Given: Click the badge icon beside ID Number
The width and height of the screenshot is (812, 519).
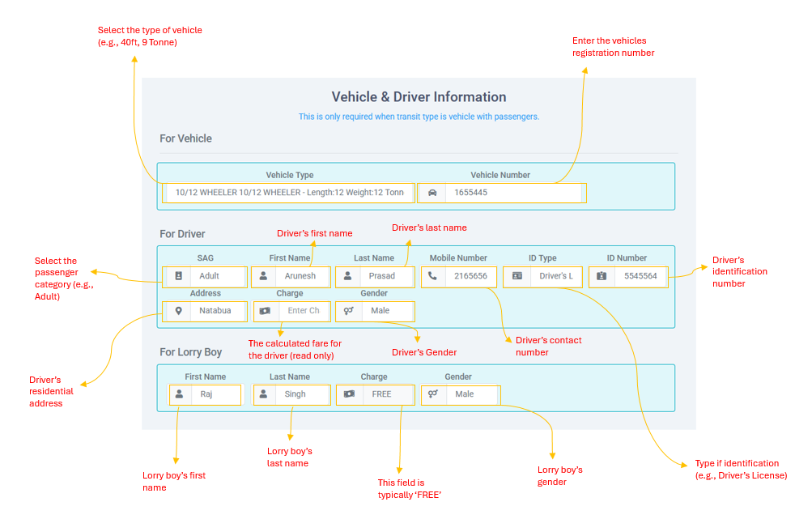Looking at the screenshot, I should click(602, 276).
